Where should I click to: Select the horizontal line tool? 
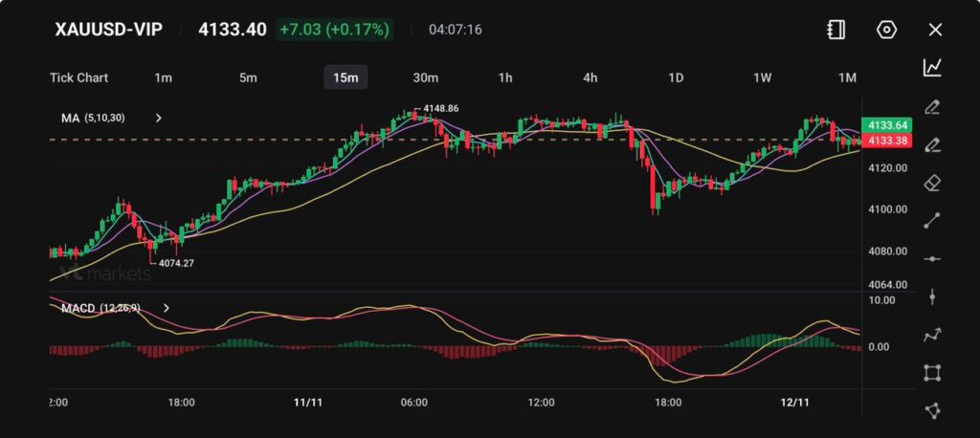point(932,258)
